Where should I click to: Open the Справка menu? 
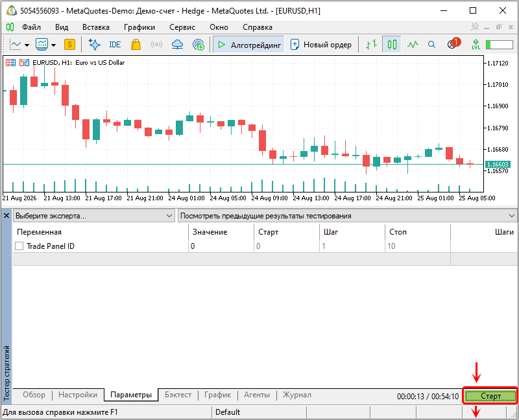coord(258,27)
